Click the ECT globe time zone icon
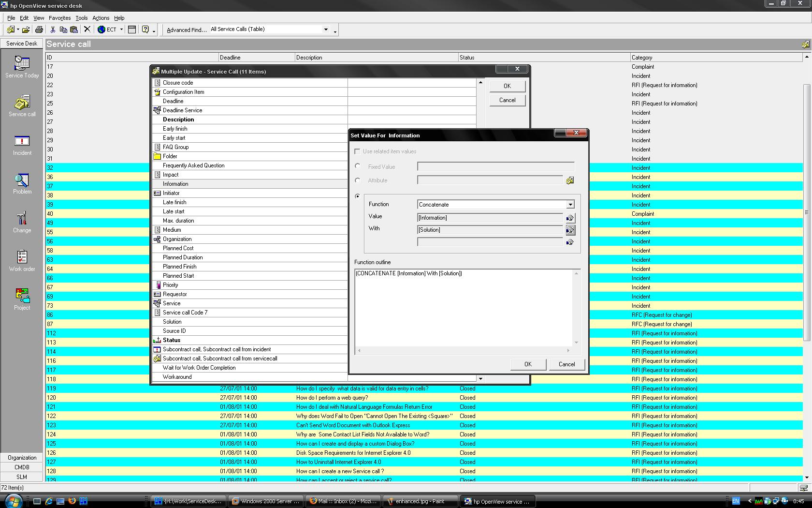 pos(101,30)
